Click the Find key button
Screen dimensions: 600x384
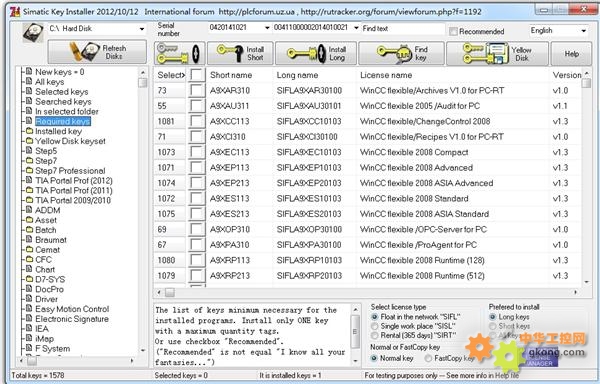point(401,53)
